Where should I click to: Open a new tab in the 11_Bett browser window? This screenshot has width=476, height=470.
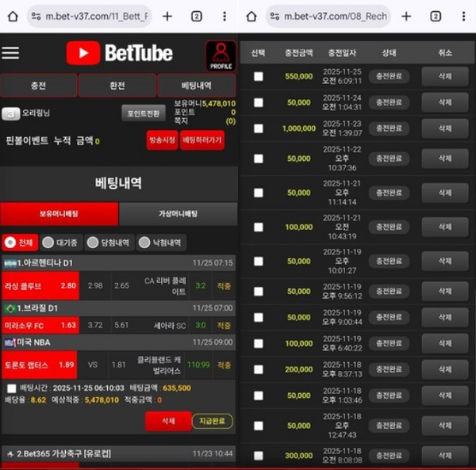click(x=167, y=16)
